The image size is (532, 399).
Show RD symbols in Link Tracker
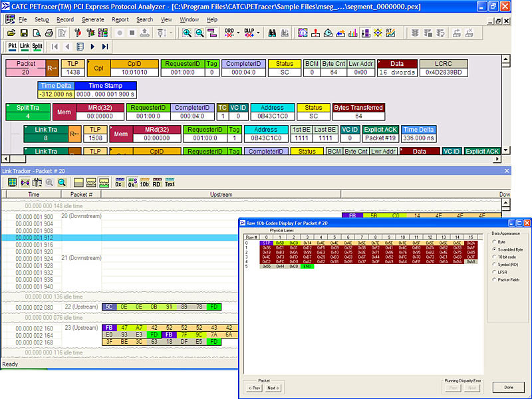pos(157,182)
